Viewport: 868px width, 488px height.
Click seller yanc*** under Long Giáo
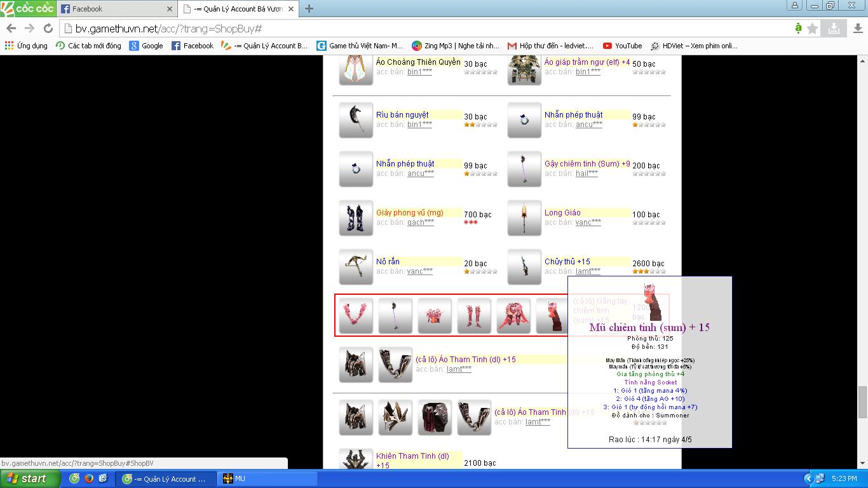588,222
